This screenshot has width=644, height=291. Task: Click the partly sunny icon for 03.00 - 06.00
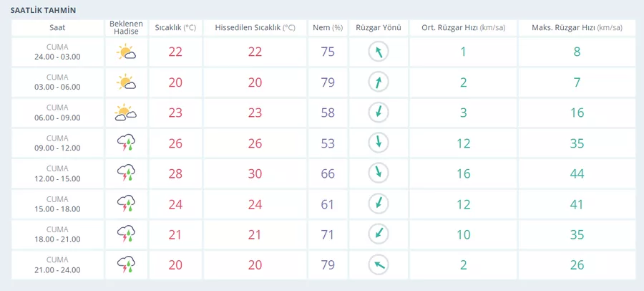coord(126,82)
